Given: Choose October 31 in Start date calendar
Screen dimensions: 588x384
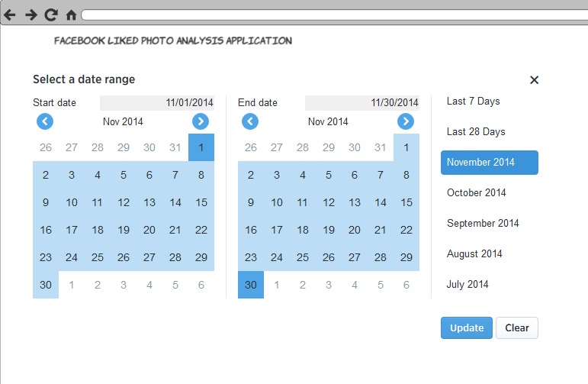Looking at the screenshot, I should [175, 147].
